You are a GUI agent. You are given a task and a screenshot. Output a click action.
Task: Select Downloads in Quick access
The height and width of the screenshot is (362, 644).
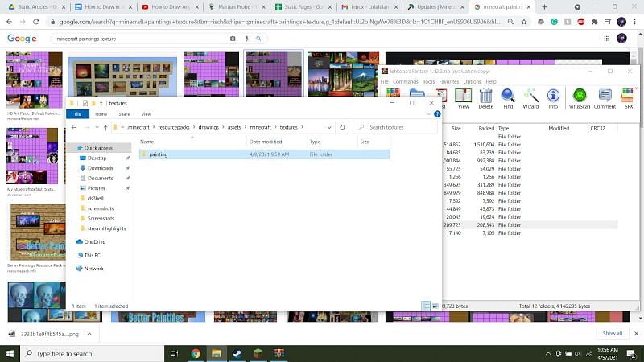[x=101, y=168]
